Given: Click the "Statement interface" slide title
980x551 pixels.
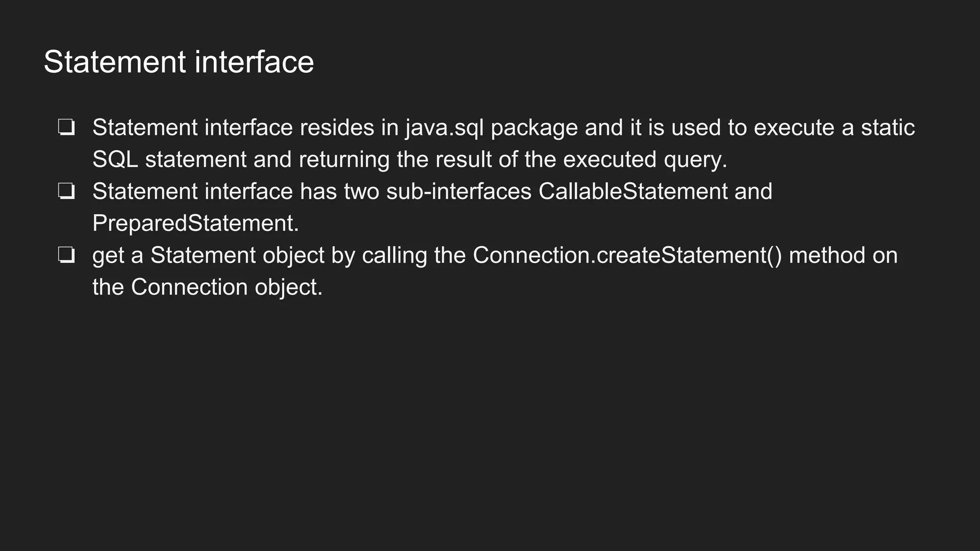Looking at the screenshot, I should [178, 62].
